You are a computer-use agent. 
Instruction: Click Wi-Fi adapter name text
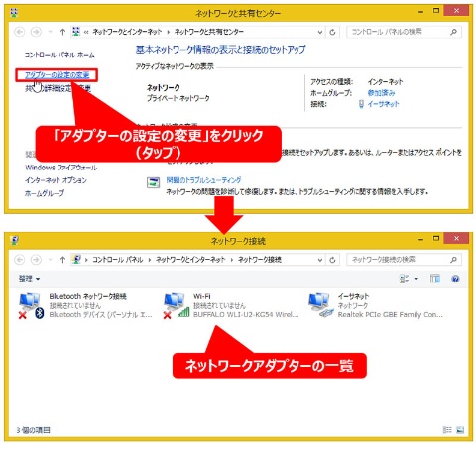tap(202, 296)
